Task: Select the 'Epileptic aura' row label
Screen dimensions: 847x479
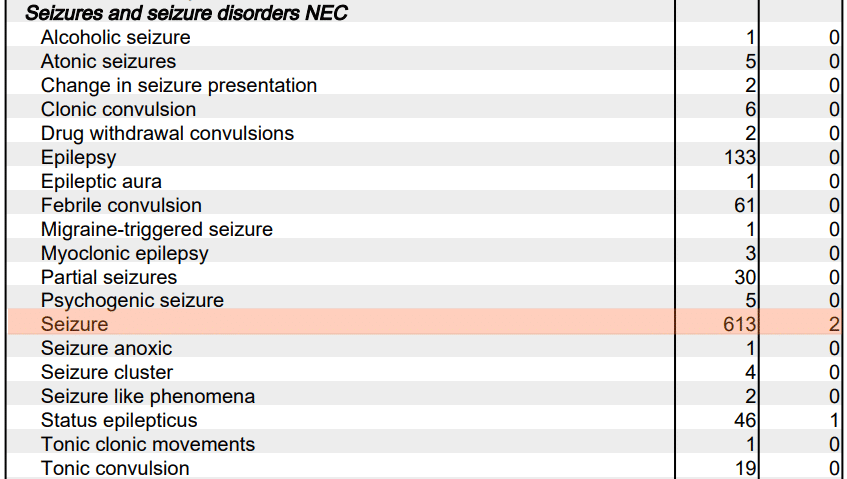Action: 101,181
